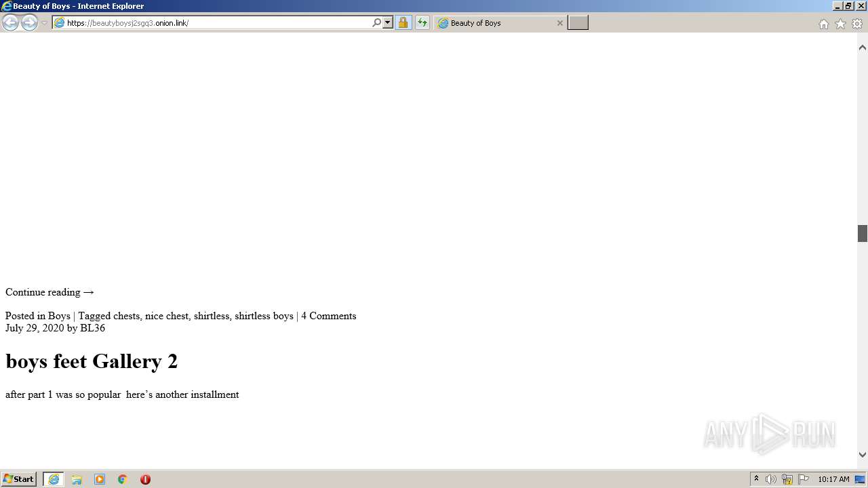Image resolution: width=868 pixels, height=488 pixels.
Task: Launch Windows Media Player from taskbar
Action: 100,479
